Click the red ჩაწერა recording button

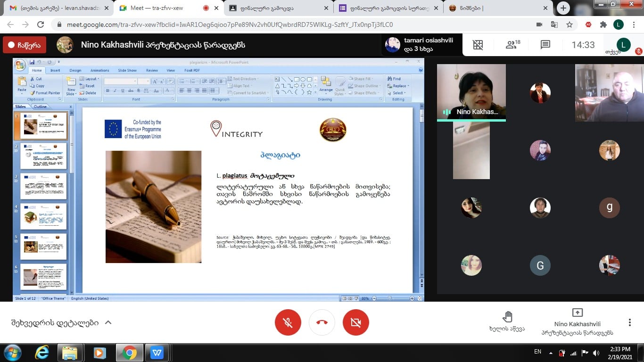click(25, 45)
